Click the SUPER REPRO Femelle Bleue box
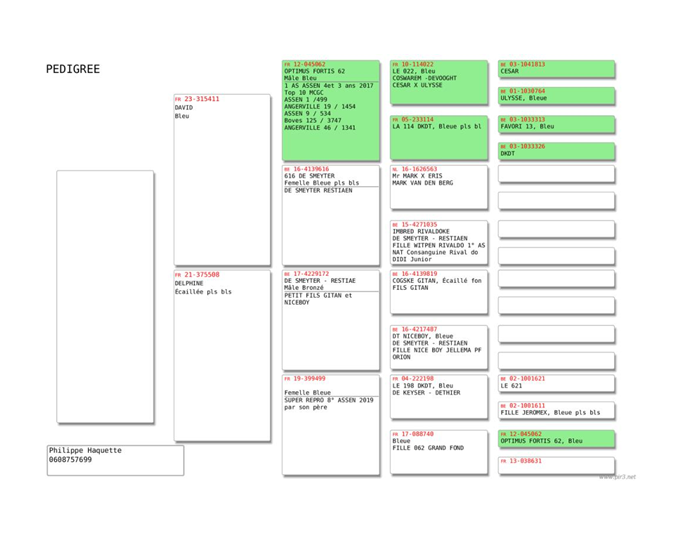The image size is (680, 545). [331, 424]
